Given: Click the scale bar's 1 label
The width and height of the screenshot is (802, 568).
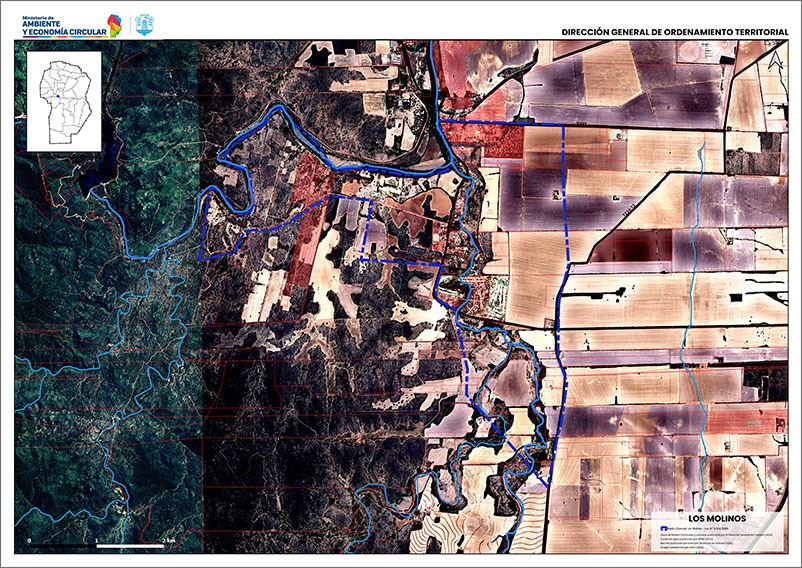Looking at the screenshot, I should coord(96,539).
